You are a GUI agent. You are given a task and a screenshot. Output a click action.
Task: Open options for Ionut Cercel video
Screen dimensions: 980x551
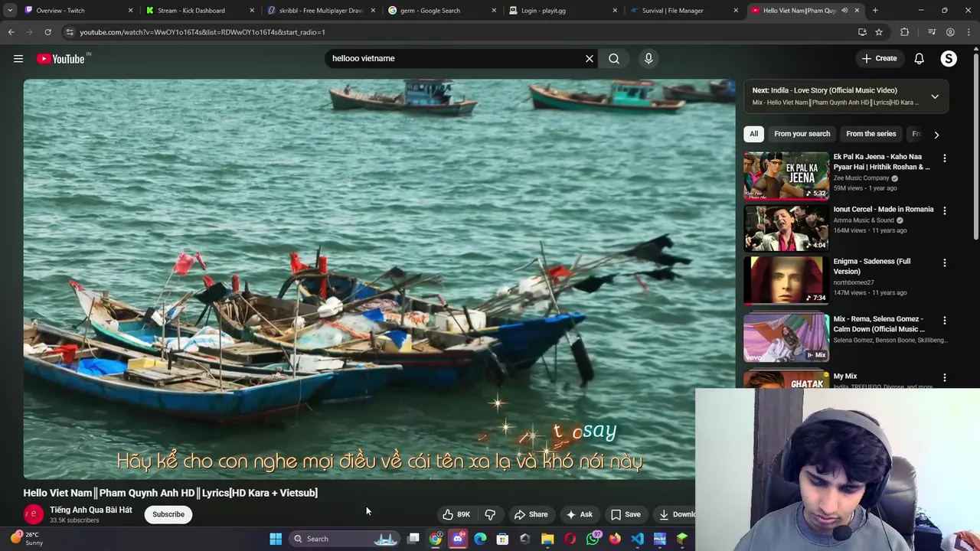pos(945,210)
